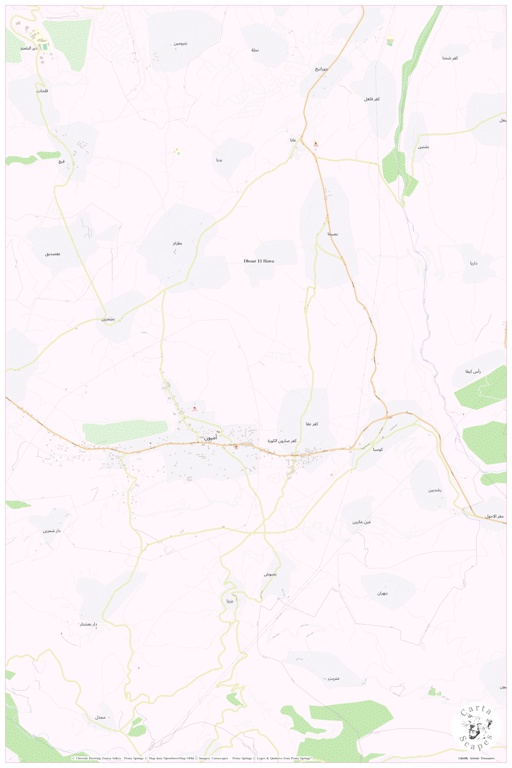Click the كوسبا village label
This screenshot has height=768, width=512.
coord(378,449)
